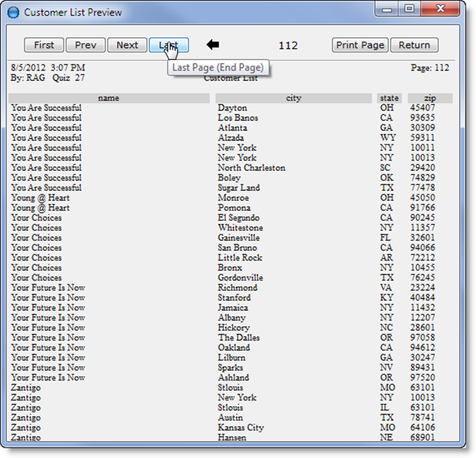Click the page number 112 field
Screen dimensions: 476x458
pyautogui.click(x=288, y=45)
